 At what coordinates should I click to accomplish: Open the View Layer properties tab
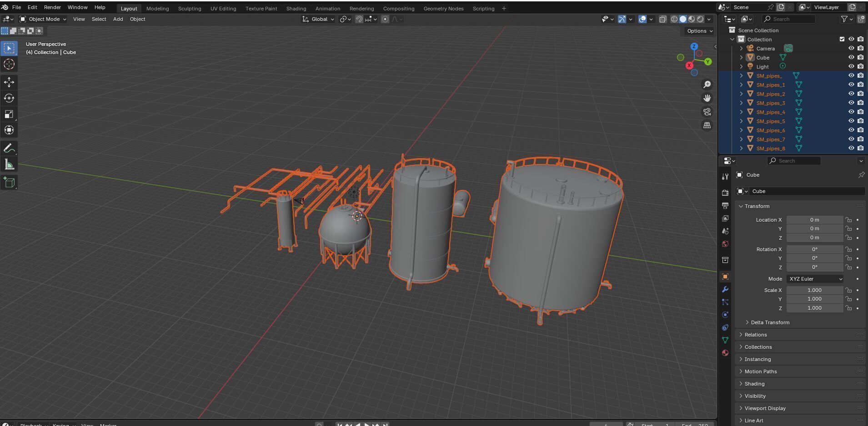(x=725, y=218)
